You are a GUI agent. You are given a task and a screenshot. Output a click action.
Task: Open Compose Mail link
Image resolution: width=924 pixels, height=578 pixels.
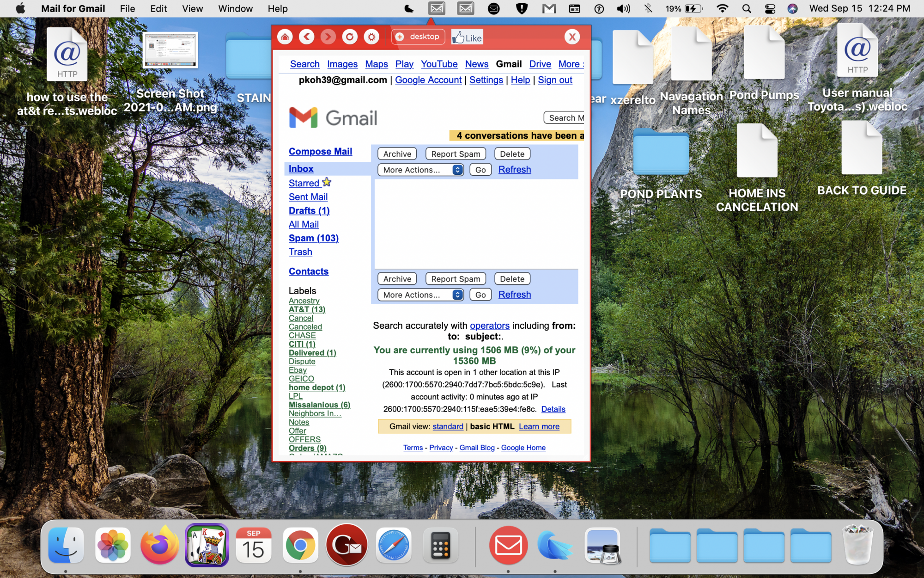pyautogui.click(x=320, y=151)
